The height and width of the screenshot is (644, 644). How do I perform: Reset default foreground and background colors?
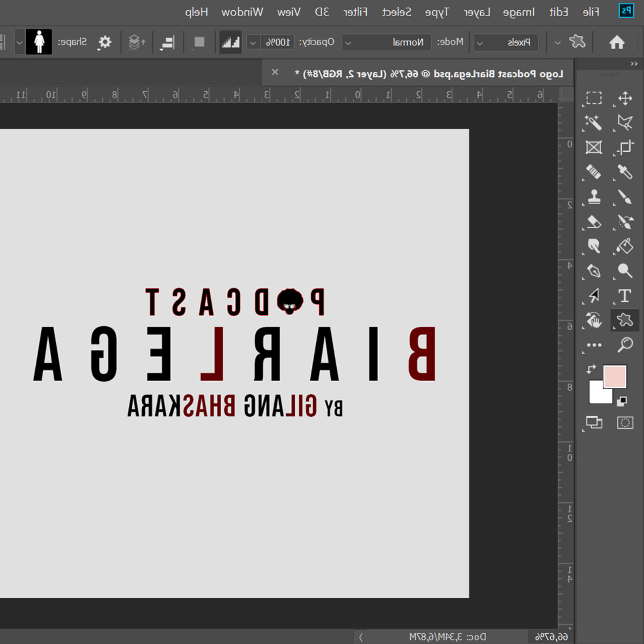pyautogui.click(x=622, y=401)
